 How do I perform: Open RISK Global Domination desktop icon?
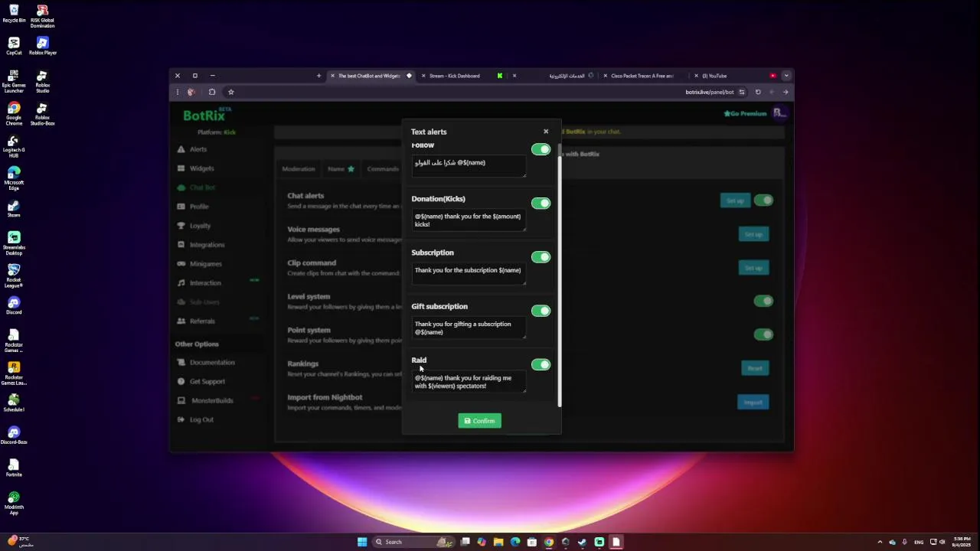[42, 17]
